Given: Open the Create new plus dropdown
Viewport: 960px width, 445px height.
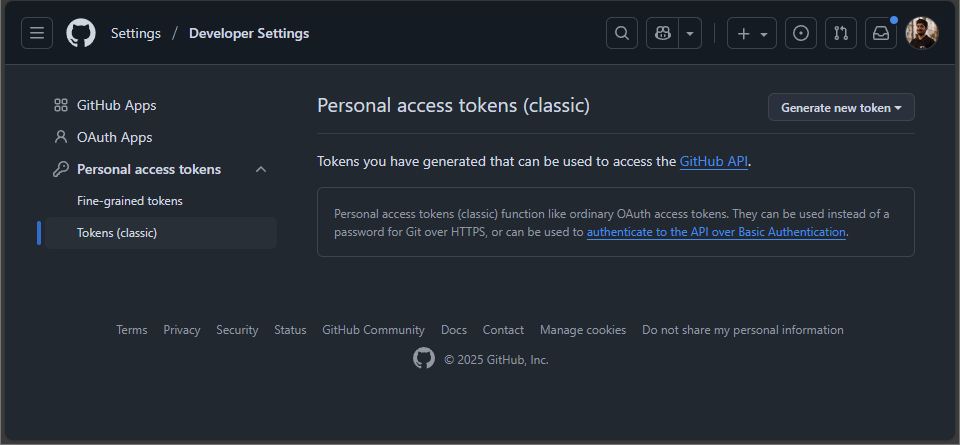Looking at the screenshot, I should 752,33.
